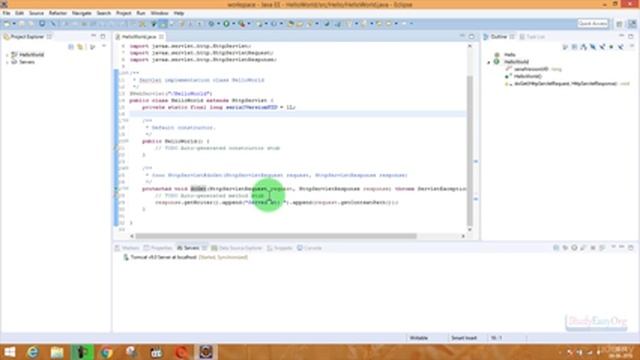Open the File menu

6,13
